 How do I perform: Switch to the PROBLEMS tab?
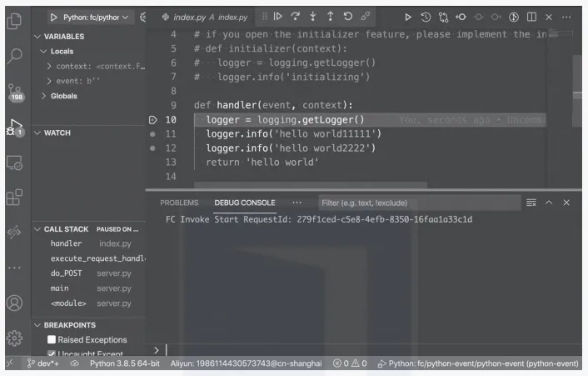coord(179,203)
